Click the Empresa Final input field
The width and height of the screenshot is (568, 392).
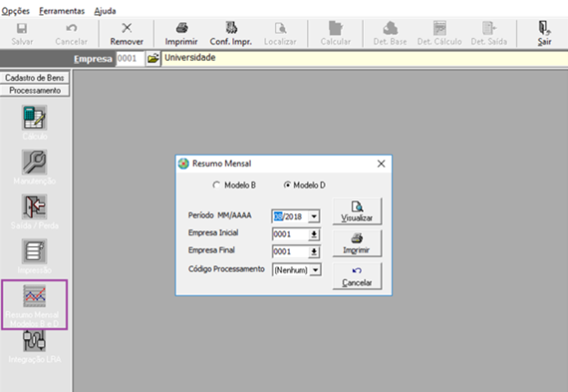click(291, 252)
